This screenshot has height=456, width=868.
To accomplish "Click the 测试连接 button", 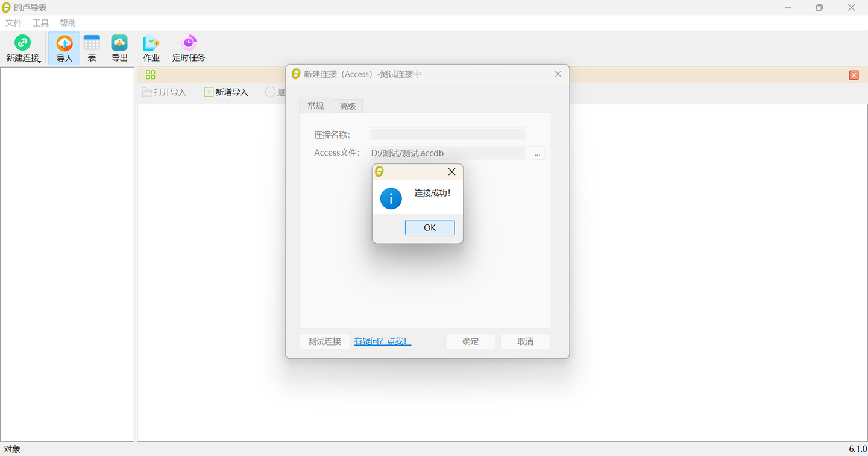I will [x=325, y=341].
